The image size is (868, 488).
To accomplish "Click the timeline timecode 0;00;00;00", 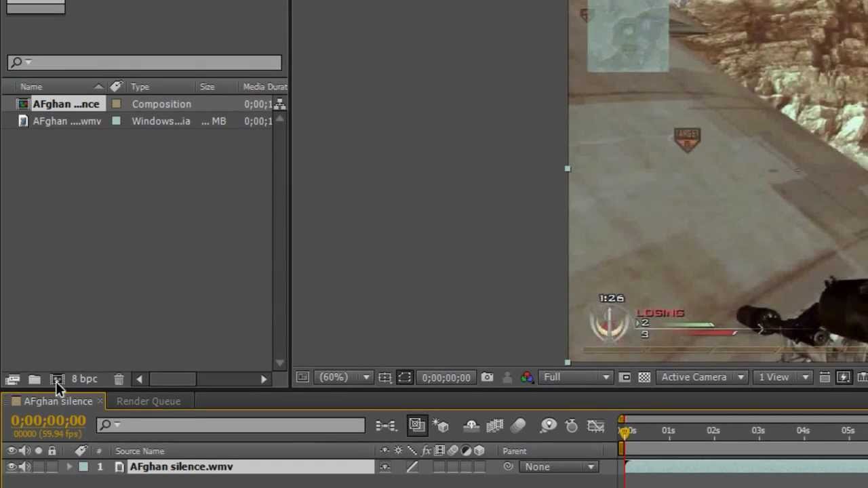I will [48, 421].
